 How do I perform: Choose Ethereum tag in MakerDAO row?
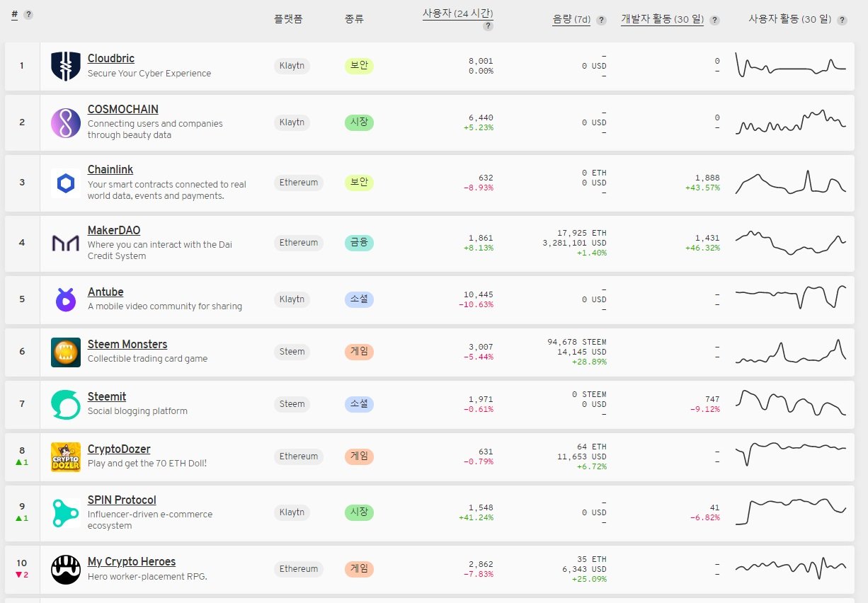(299, 243)
